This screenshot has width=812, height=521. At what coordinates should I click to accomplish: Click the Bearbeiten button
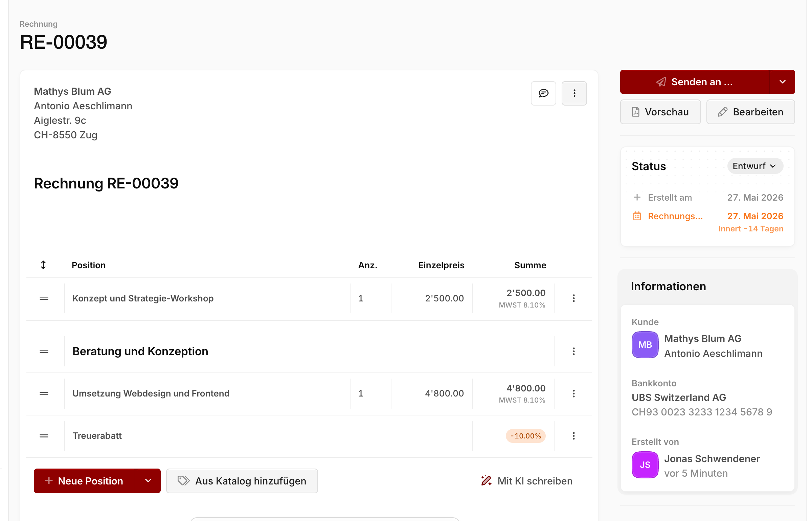(x=750, y=112)
